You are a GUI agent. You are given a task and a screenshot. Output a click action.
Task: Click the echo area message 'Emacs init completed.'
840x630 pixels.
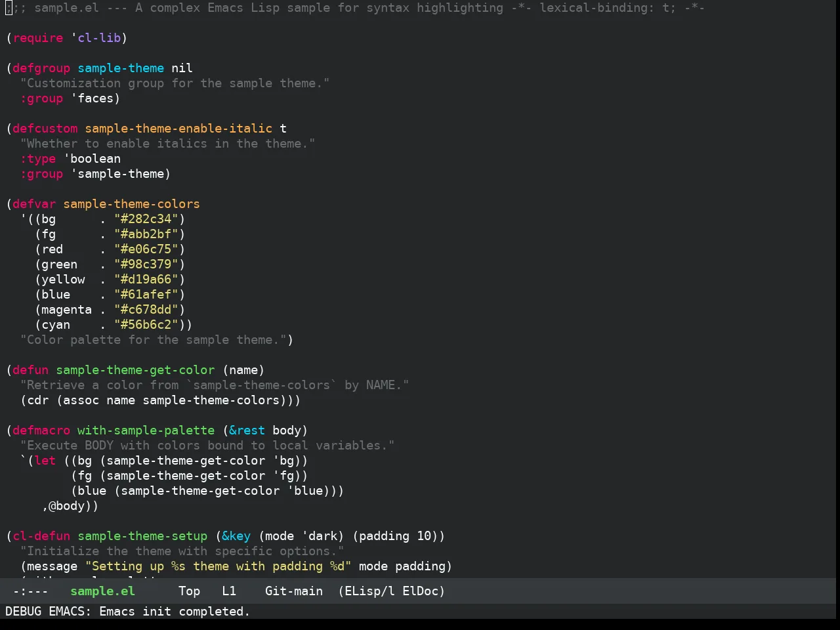175,612
